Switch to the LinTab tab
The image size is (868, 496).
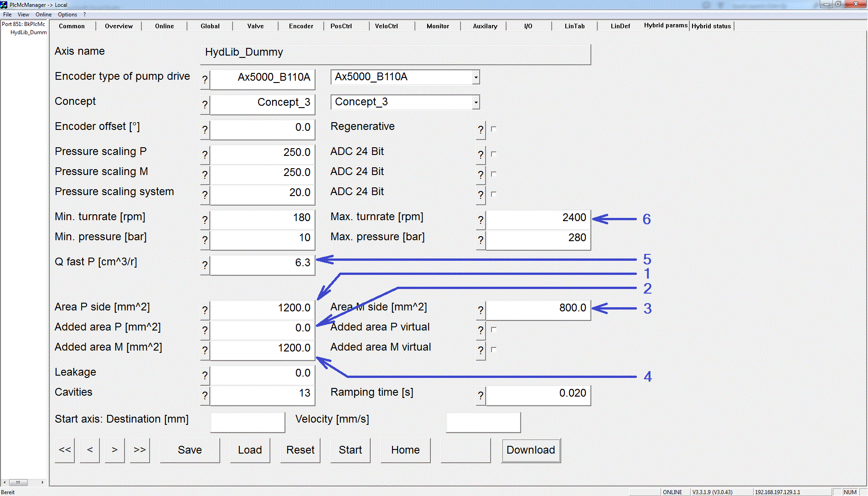[x=574, y=26]
